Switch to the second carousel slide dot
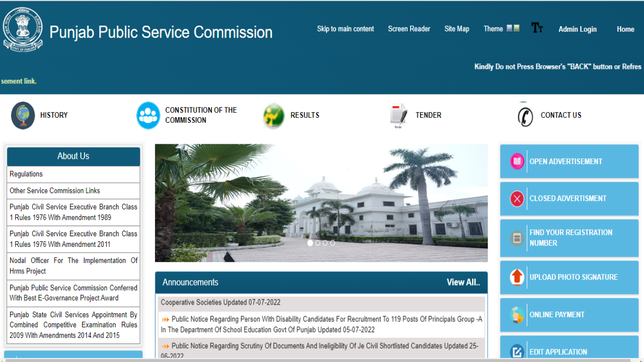This screenshot has width=644, height=362. (317, 243)
